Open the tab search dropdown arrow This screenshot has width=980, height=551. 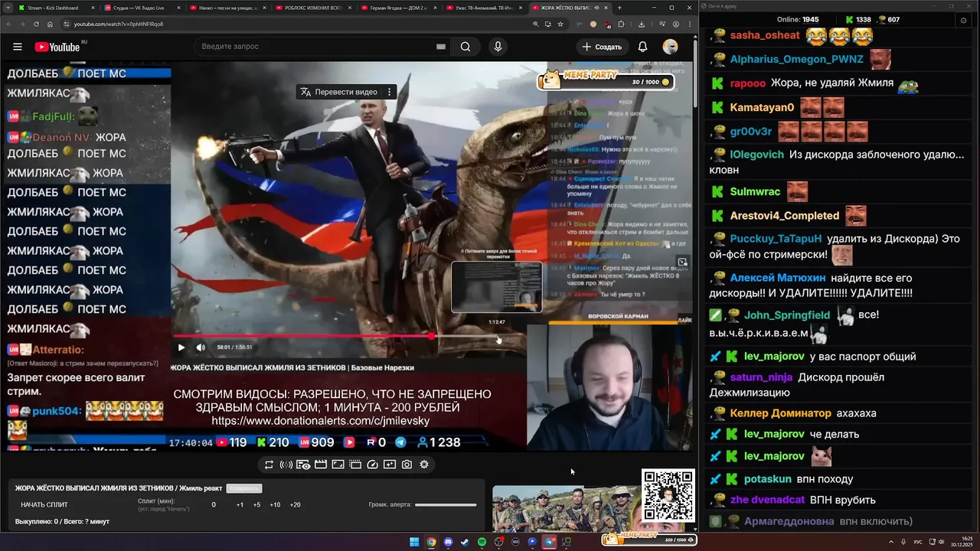tap(7, 8)
